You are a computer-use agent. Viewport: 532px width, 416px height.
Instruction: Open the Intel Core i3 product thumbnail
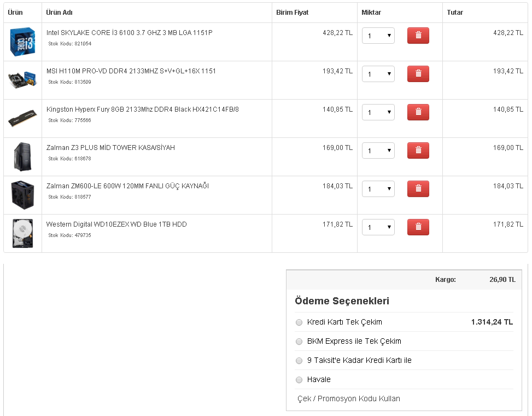click(x=22, y=42)
